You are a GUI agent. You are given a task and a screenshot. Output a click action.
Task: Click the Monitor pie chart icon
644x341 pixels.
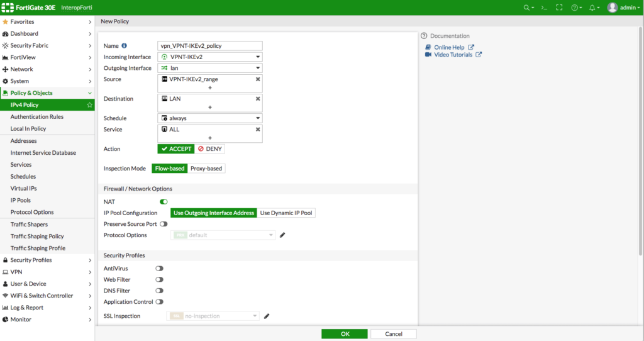pos(5,319)
